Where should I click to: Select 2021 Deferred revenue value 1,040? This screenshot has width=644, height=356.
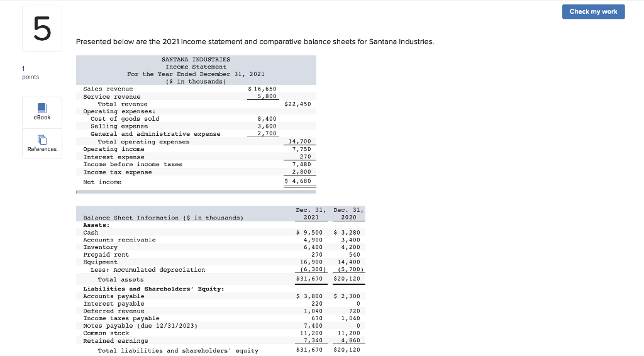pyautogui.click(x=313, y=311)
